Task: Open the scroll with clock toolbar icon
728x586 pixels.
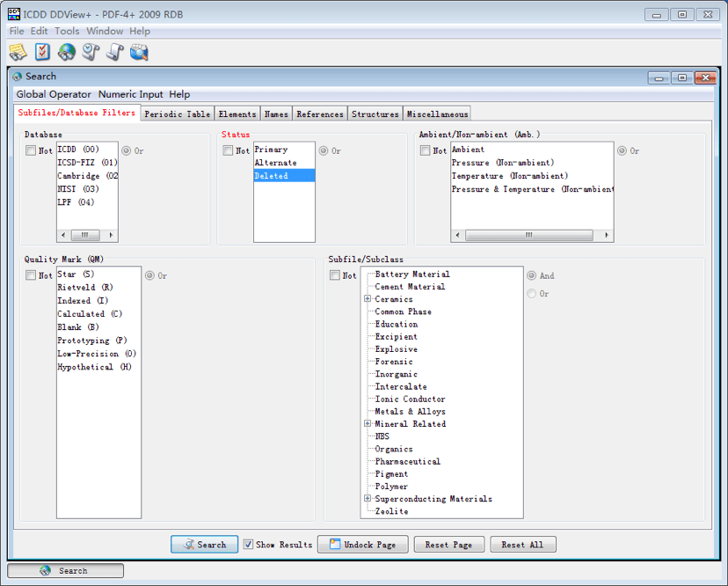Action: [x=91, y=53]
